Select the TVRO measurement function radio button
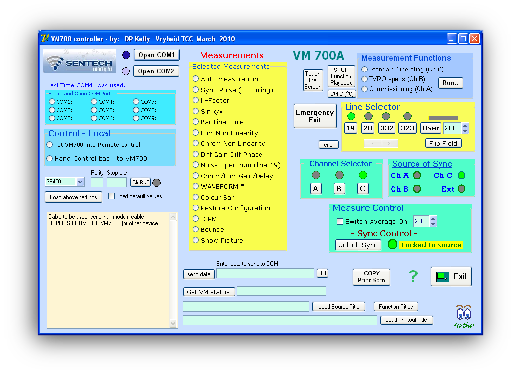 [x=365, y=79]
